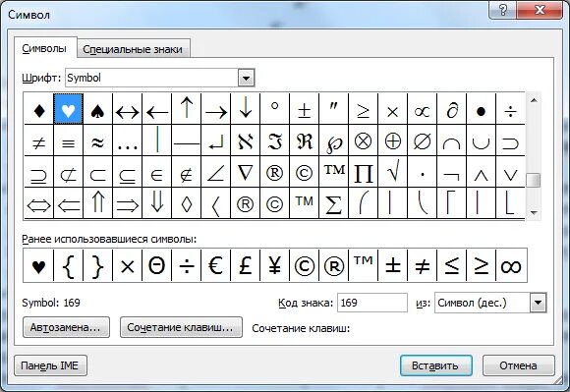Select the Fraktur real-part ℜ symbol

(305, 140)
